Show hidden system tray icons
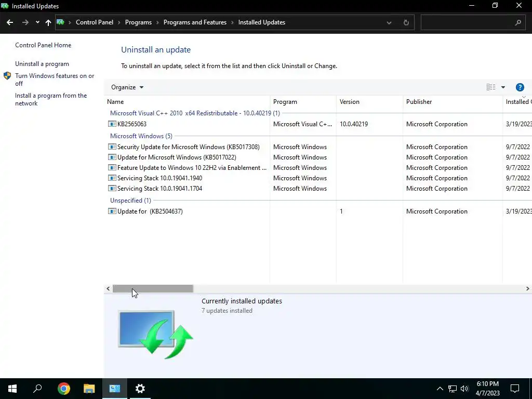This screenshot has height=399, width=532. click(x=440, y=389)
